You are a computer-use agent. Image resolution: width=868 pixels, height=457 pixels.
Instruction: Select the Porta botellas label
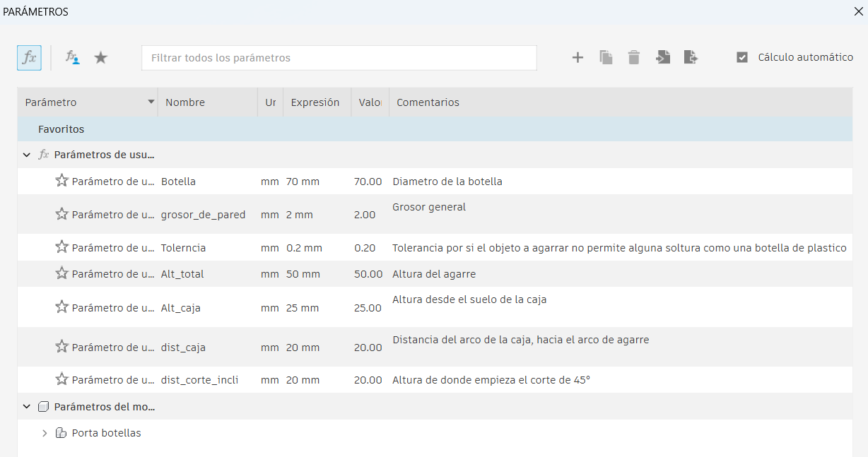107,433
